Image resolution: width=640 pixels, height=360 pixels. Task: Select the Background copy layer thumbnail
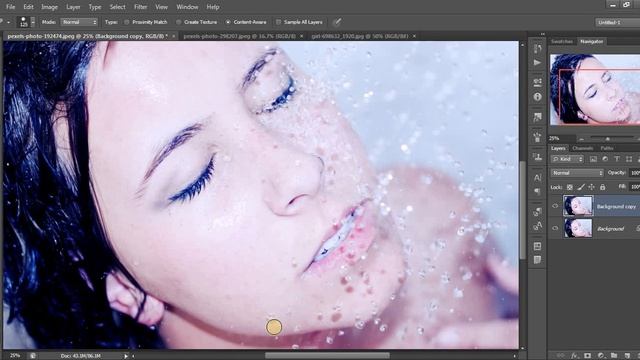click(x=578, y=205)
